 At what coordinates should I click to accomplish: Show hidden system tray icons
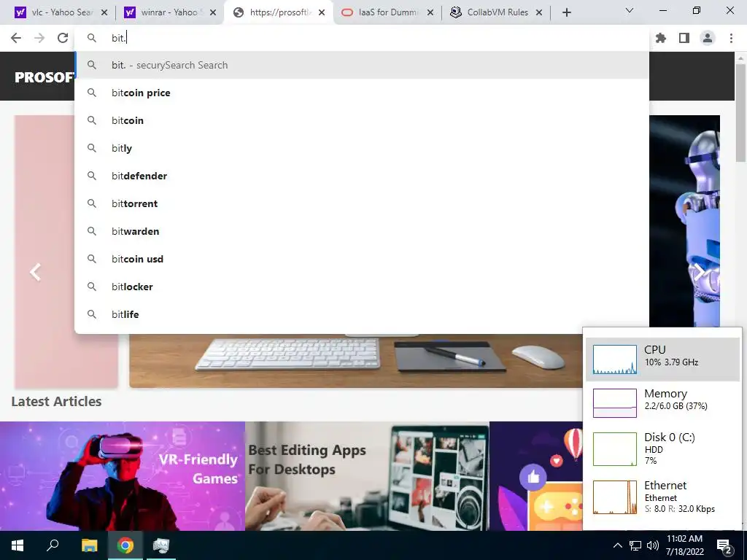tap(617, 545)
